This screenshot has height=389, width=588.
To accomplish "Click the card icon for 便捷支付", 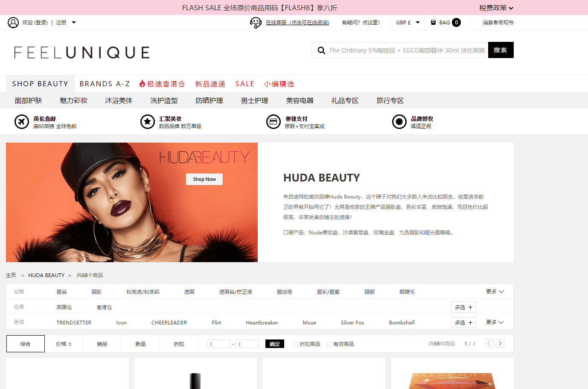I will point(274,122).
